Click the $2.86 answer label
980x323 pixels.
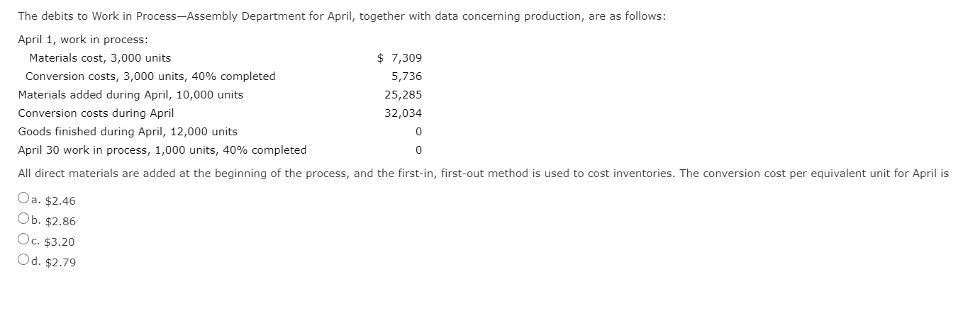click(60, 221)
